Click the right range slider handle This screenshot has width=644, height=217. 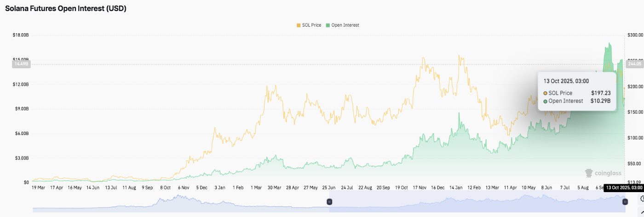625,202
